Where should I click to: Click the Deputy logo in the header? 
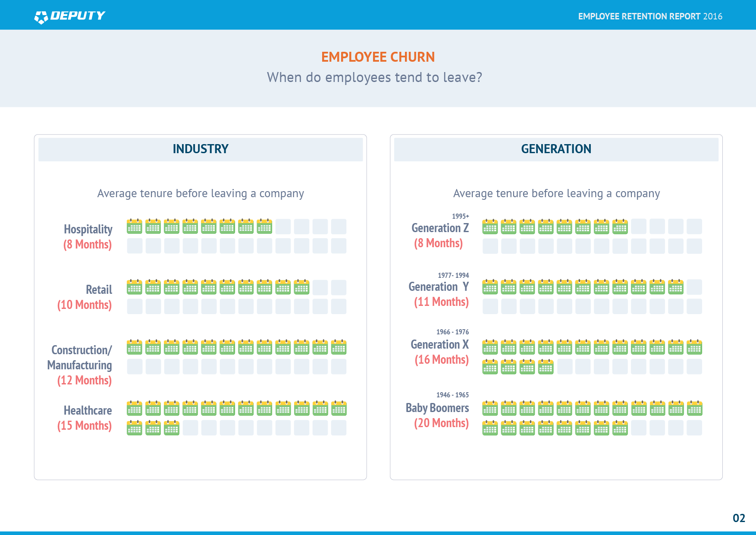click(x=69, y=16)
